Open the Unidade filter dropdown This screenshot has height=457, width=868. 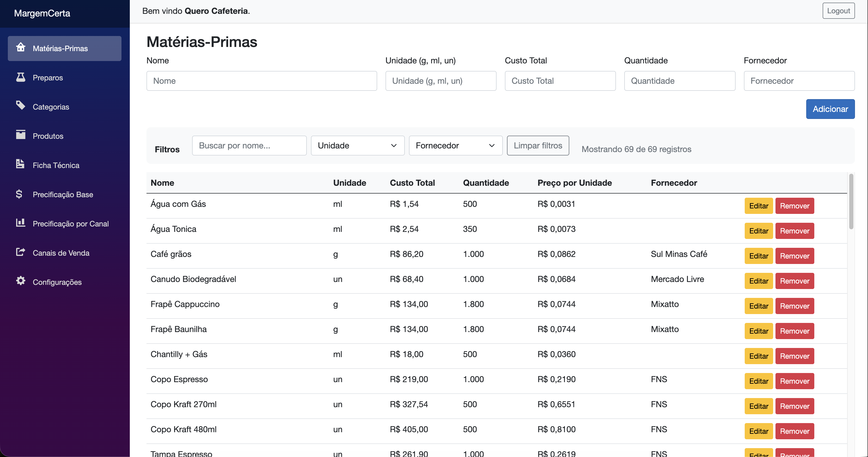[357, 145]
